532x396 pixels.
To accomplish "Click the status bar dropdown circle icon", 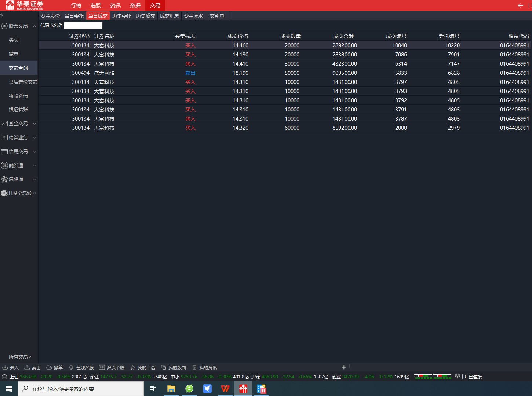I will coord(4,377).
